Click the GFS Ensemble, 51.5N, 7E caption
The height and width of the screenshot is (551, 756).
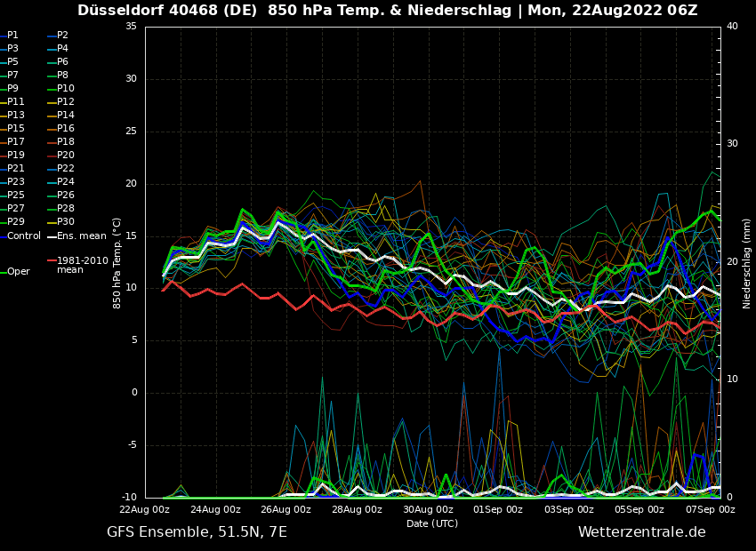tap(197, 532)
